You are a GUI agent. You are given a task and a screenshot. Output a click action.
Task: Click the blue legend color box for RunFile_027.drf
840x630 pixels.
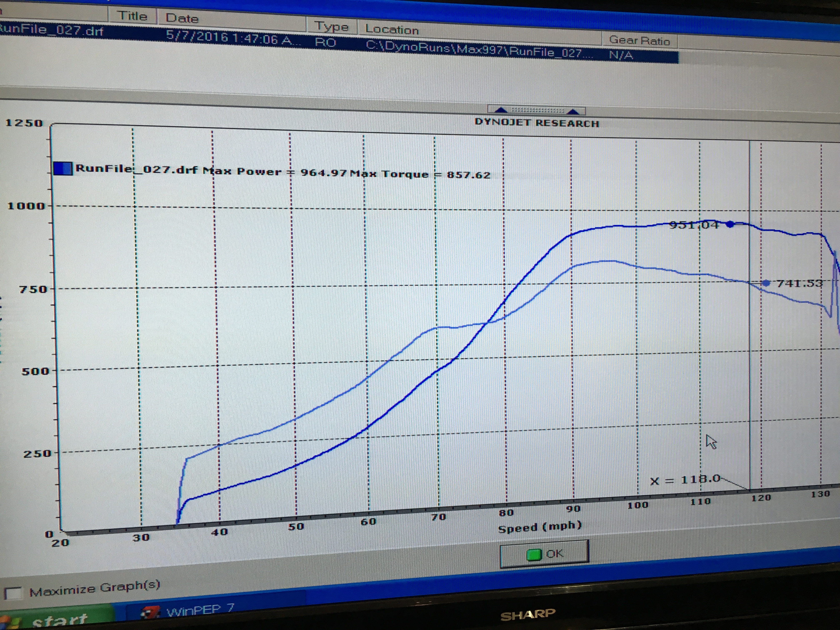(x=63, y=168)
